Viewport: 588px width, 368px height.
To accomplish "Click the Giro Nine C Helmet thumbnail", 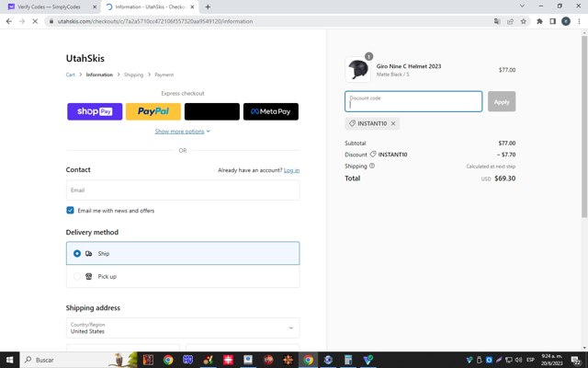I will [x=357, y=69].
